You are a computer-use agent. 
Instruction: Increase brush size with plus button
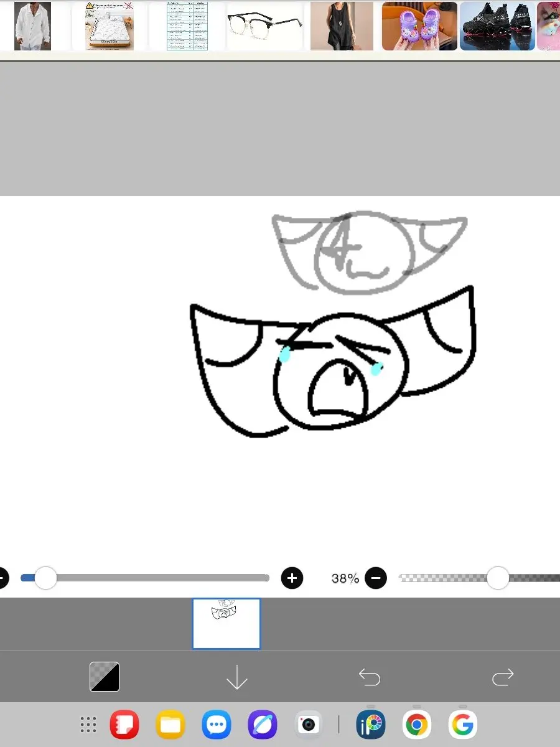(x=292, y=578)
